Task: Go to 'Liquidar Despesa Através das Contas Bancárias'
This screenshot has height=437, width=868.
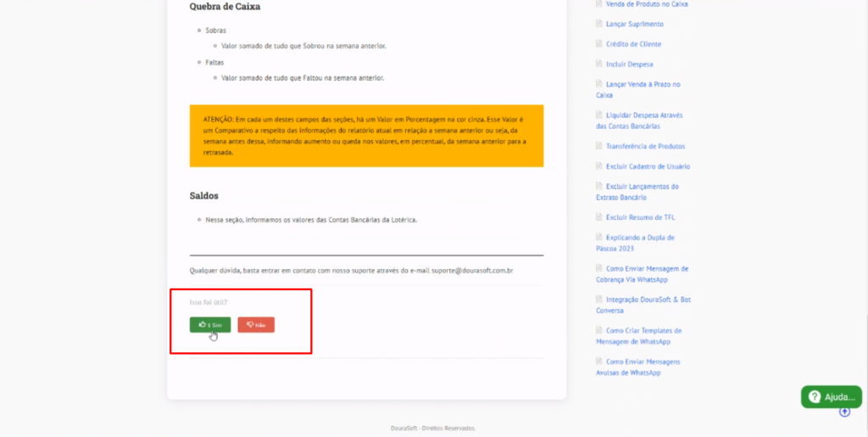Action: pyautogui.click(x=643, y=115)
